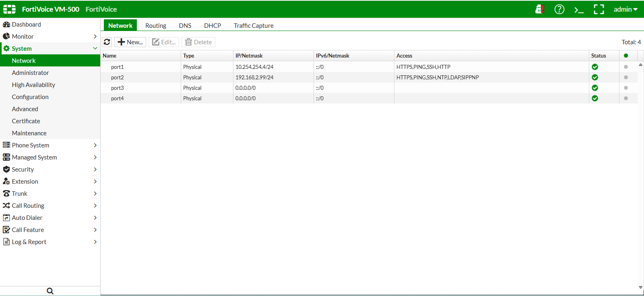Click the green dot column header
Screen dimensions: 644x296
(x=626, y=56)
